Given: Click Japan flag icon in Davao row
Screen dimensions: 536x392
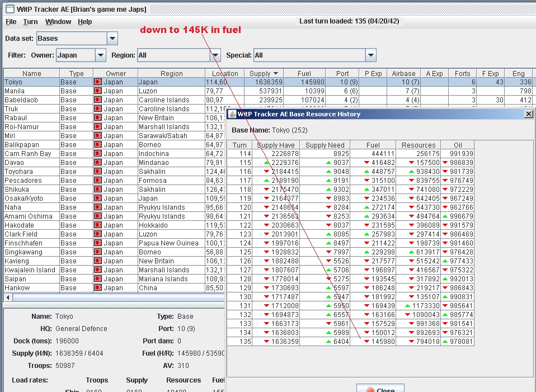Looking at the screenshot, I should coord(98,162).
